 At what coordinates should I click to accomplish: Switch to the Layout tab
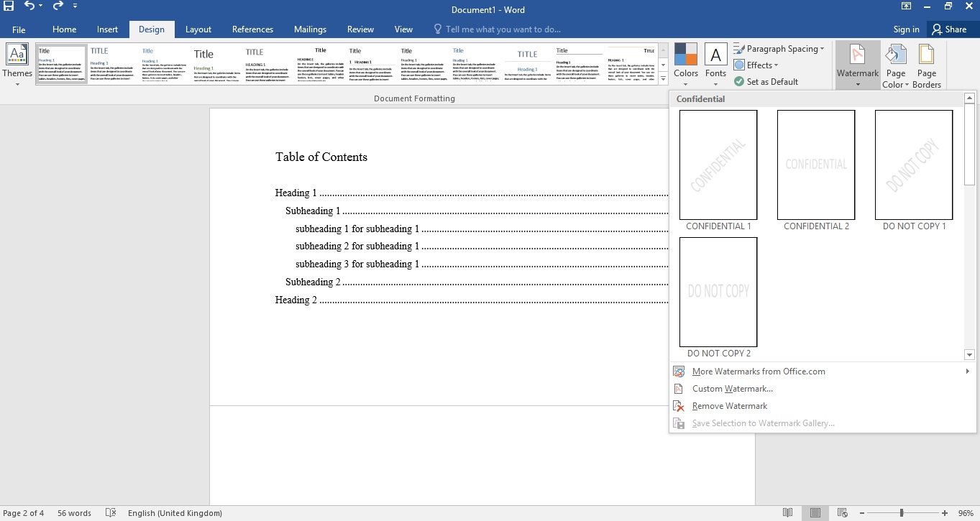click(198, 29)
